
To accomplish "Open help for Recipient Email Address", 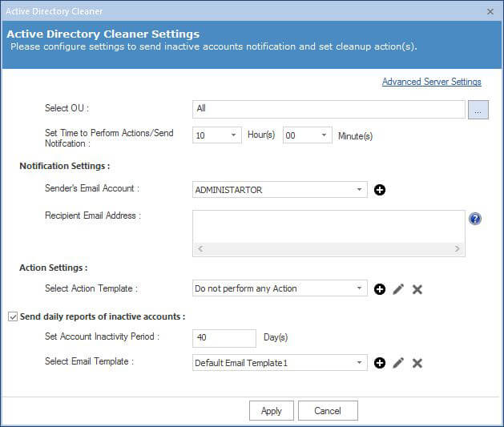I will tap(474, 219).
